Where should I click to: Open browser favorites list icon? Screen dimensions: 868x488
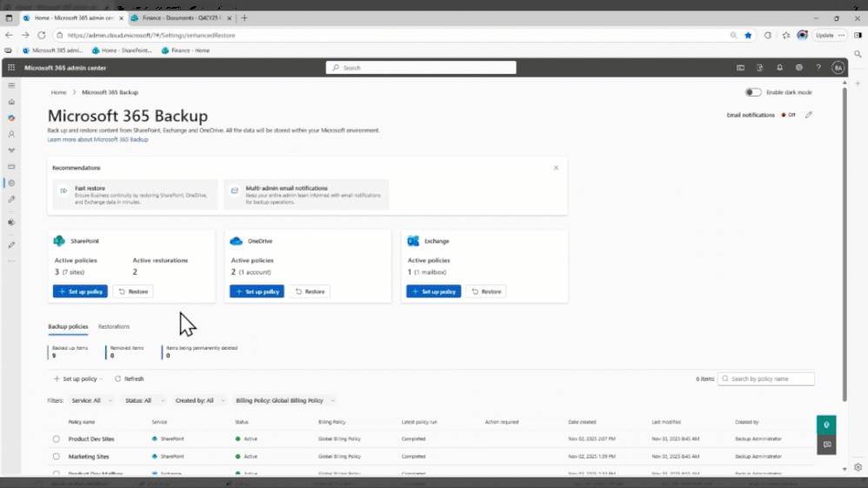coord(786,35)
